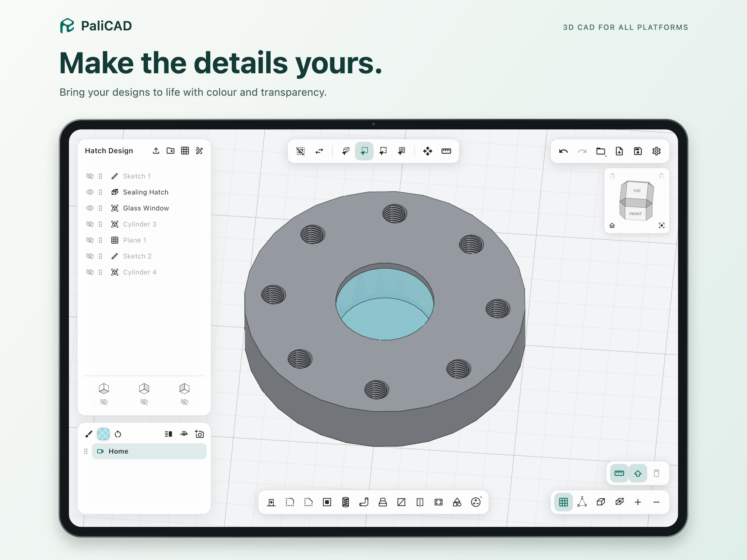Zoom out with minus button

point(657,502)
